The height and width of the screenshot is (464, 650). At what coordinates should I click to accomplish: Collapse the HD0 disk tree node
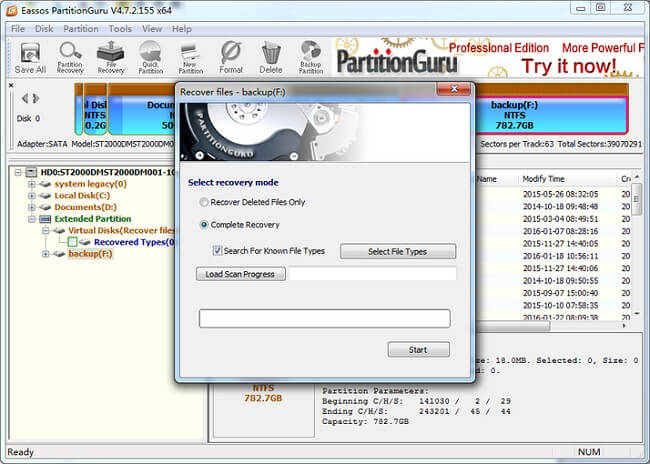click(x=18, y=172)
